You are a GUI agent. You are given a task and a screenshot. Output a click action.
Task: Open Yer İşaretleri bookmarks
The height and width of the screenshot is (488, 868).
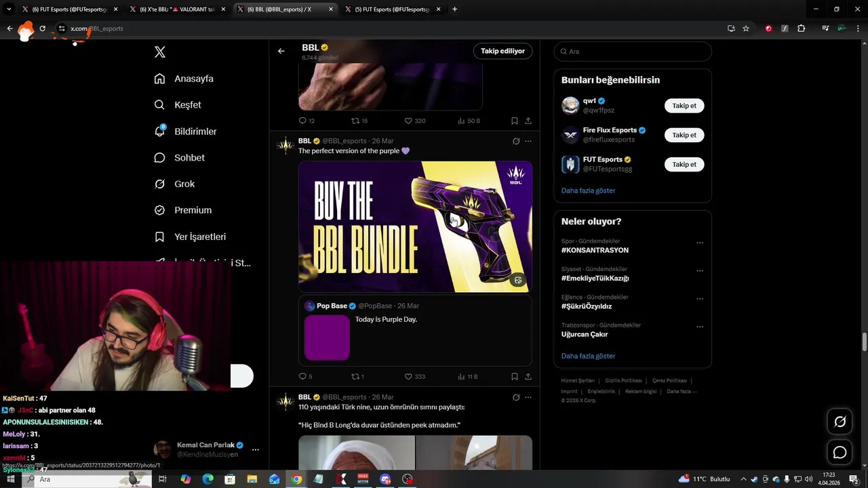pyautogui.click(x=190, y=237)
